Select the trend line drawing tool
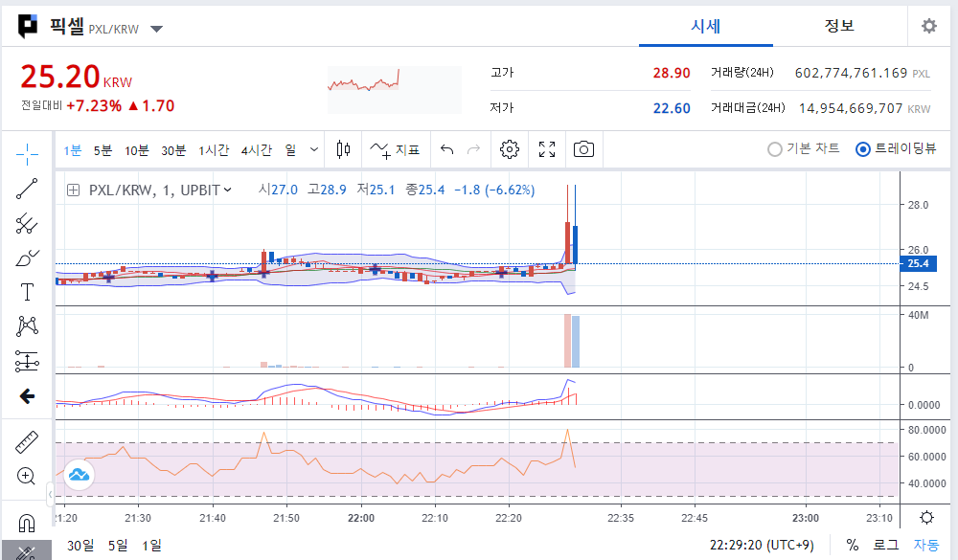958x560 pixels. click(x=27, y=189)
